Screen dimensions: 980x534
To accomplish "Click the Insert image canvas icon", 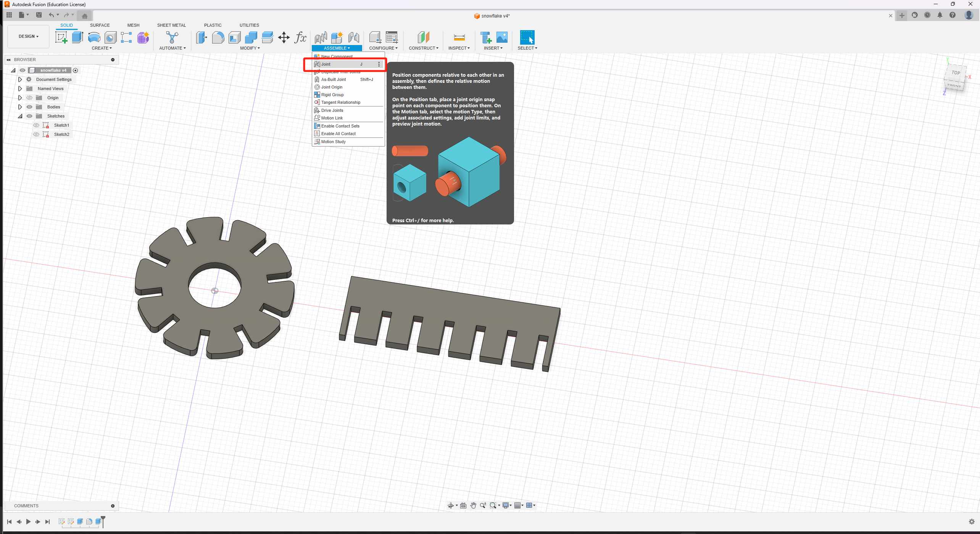I will [x=502, y=37].
